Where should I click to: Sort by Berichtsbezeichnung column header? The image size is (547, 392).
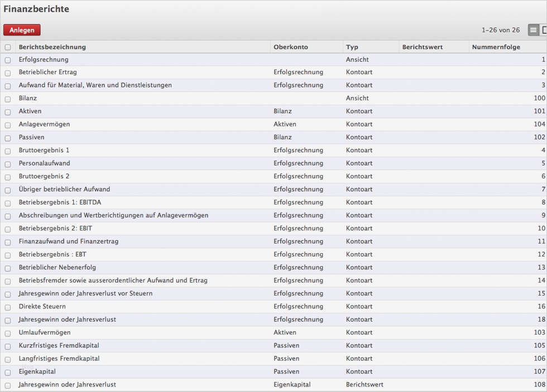pyautogui.click(x=52, y=47)
